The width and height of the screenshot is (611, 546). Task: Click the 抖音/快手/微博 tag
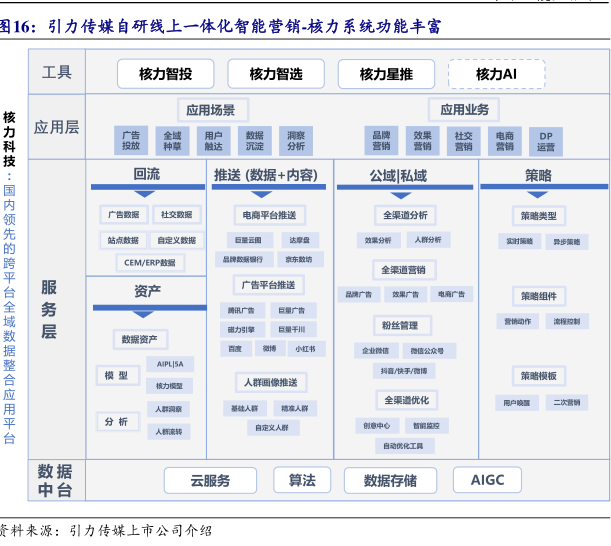pyautogui.click(x=404, y=370)
